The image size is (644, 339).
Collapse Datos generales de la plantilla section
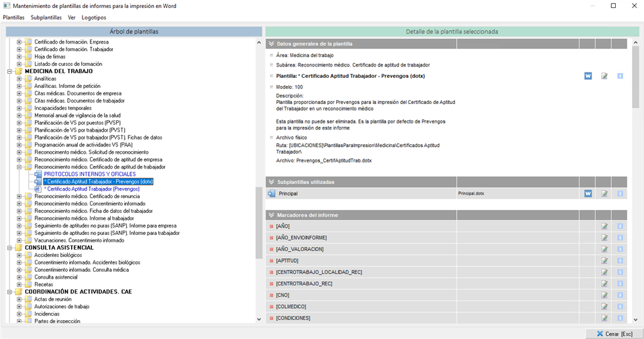tap(271, 44)
